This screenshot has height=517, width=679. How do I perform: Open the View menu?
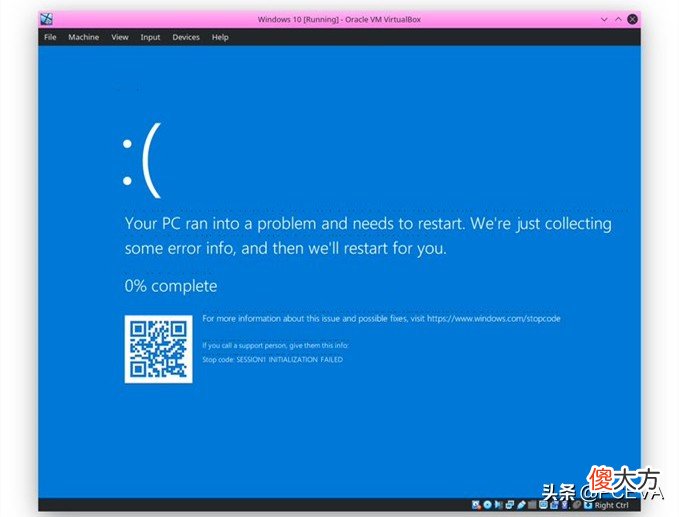[x=120, y=37]
